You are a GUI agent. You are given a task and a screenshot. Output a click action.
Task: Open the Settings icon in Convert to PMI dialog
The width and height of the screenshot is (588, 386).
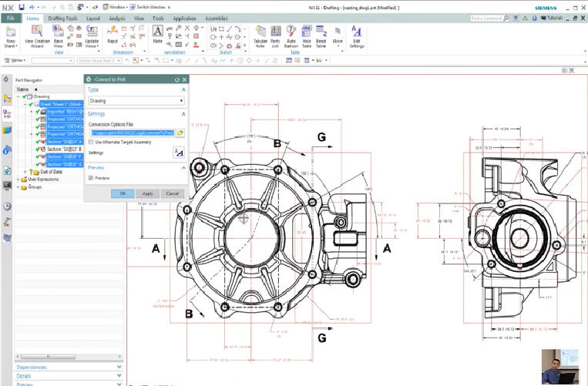tap(179, 153)
